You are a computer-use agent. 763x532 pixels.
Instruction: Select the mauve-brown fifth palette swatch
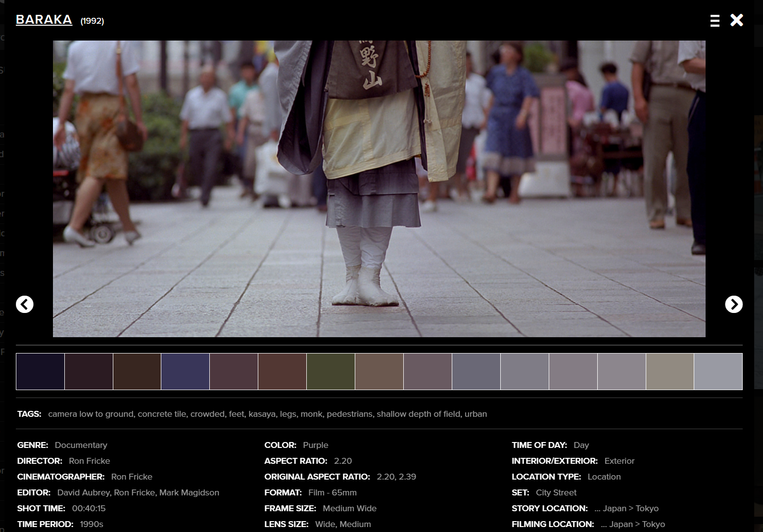[234, 371]
